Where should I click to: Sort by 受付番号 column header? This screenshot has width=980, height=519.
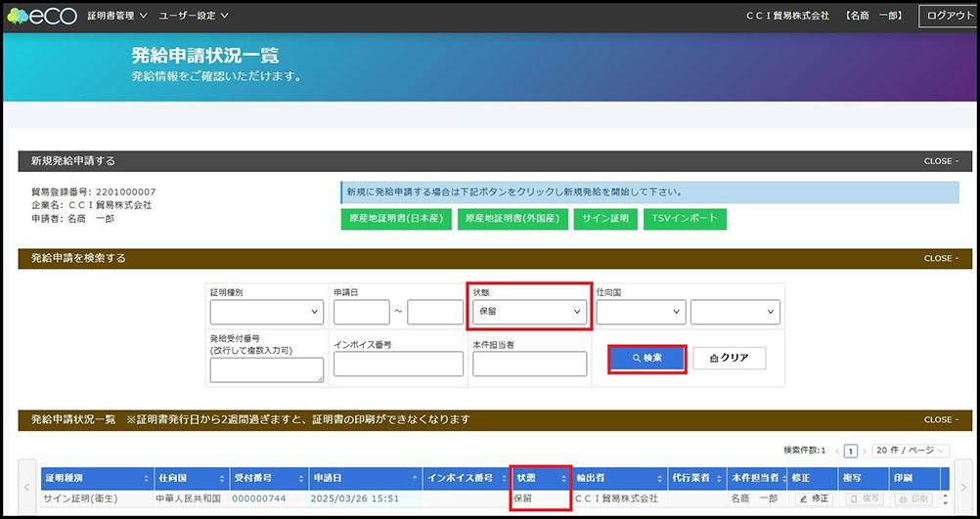click(x=269, y=478)
